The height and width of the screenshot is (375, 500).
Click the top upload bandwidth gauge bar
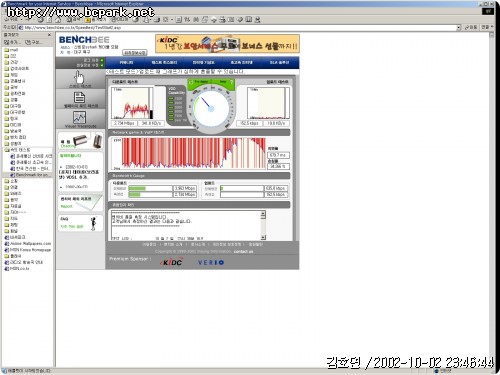242,188
